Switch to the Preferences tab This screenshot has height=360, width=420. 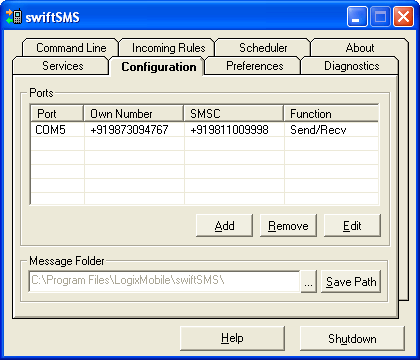pyautogui.click(x=254, y=66)
